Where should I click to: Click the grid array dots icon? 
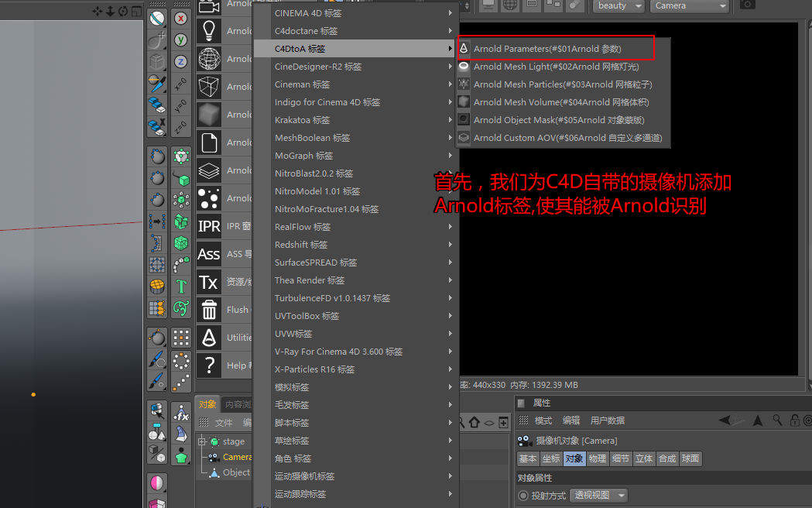point(180,338)
